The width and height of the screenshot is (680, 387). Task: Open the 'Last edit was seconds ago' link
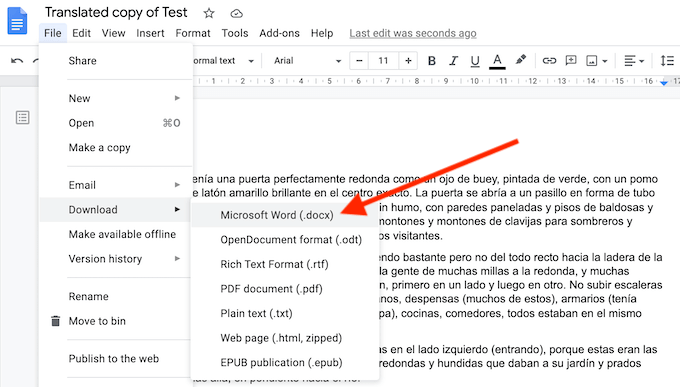click(x=413, y=33)
